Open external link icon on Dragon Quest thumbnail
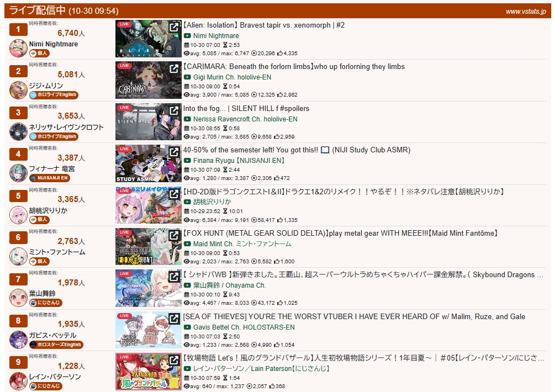Viewport: 554px width, 392px height. point(174,194)
